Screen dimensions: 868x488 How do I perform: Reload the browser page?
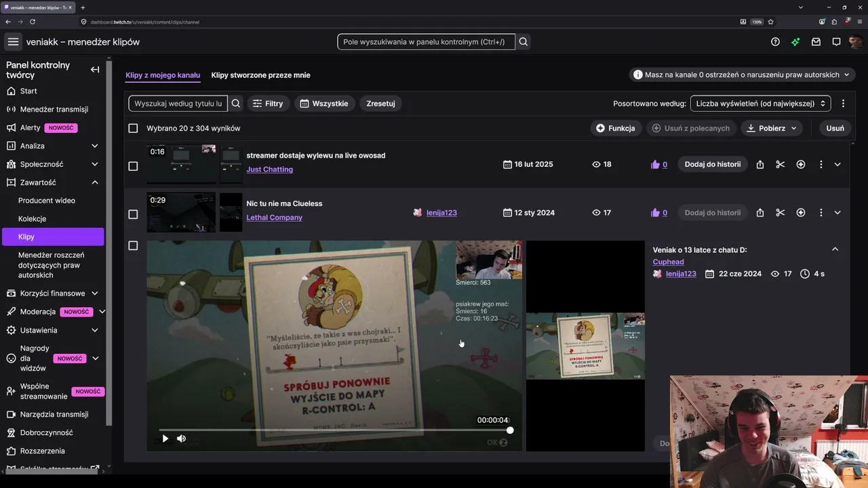coord(33,22)
